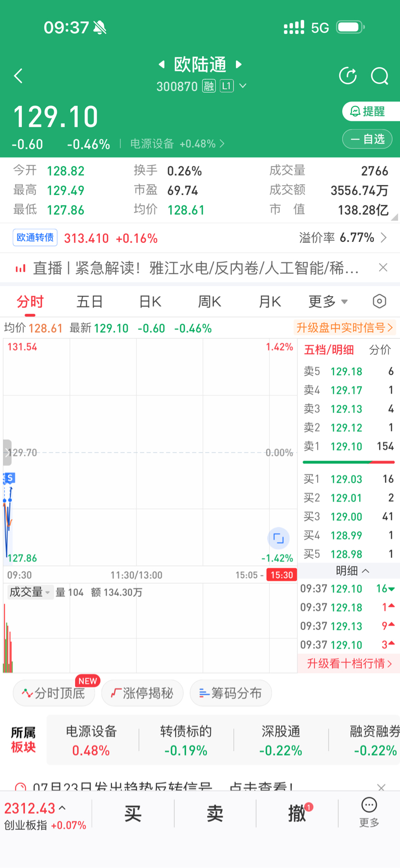Open 07月23日 trend reversal notice
This screenshot has height=868, width=400.
point(163,787)
